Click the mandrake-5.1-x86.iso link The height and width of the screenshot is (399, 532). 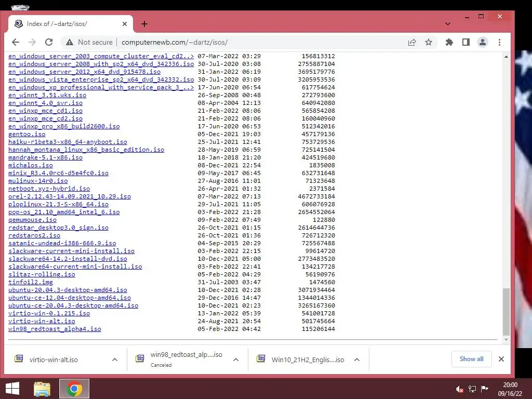pos(46,157)
